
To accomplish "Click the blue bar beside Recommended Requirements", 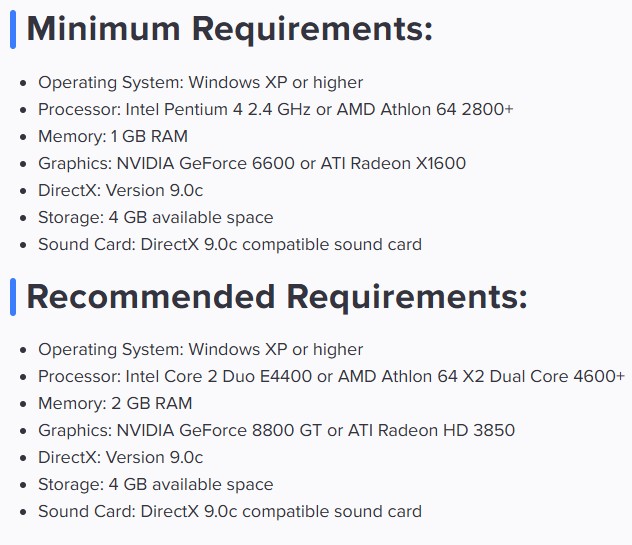I will [13, 297].
